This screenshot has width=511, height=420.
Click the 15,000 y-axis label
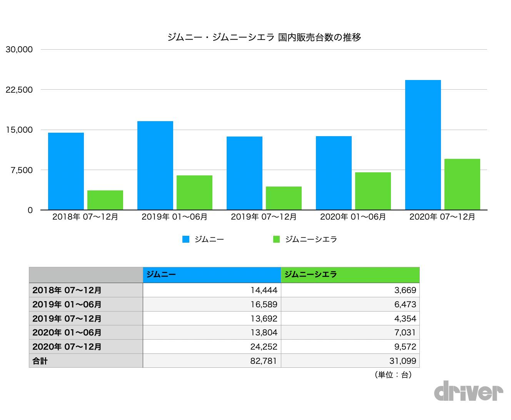click(x=19, y=130)
